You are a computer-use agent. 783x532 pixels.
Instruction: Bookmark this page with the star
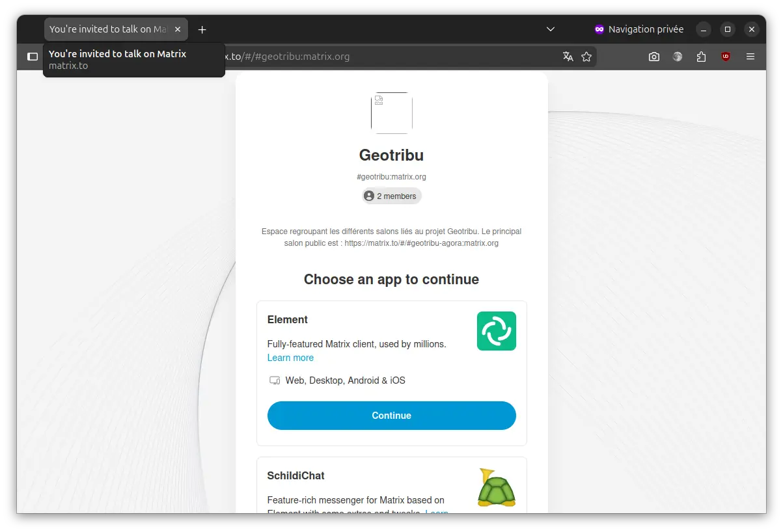click(x=586, y=57)
